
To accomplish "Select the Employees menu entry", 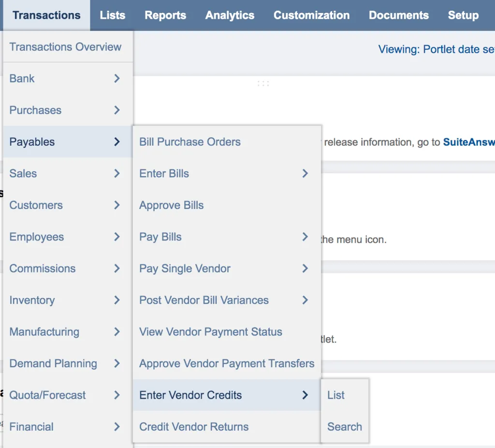I will (68, 237).
